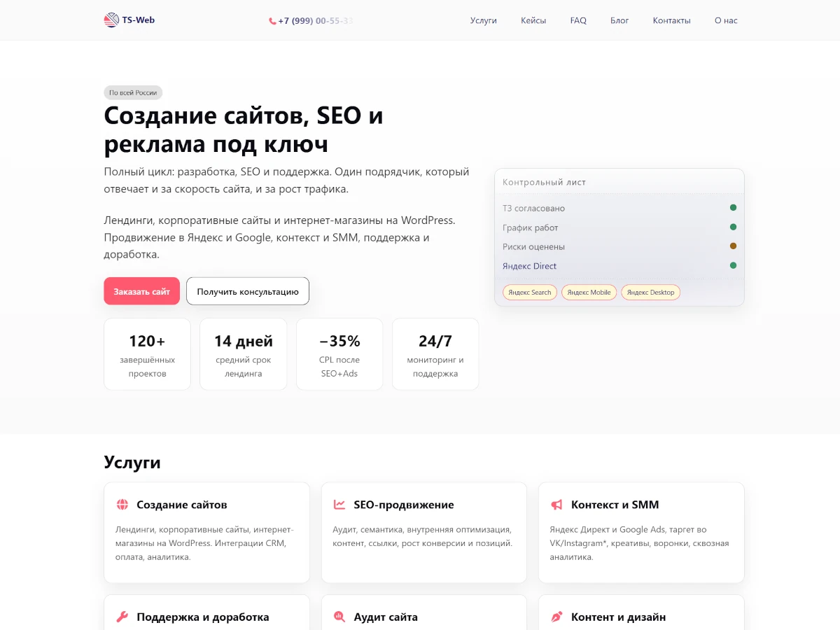Click the wrench icon for Поддержка и доработка

[122, 617]
